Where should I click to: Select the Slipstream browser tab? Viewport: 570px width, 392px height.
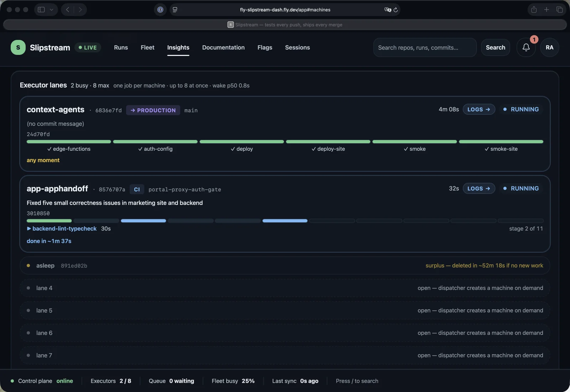tap(285, 25)
